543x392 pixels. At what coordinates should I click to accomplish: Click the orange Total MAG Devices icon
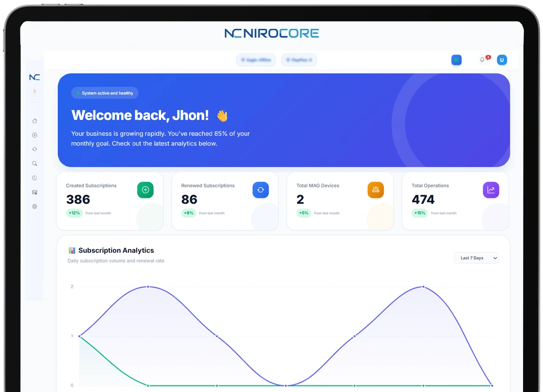coord(375,190)
